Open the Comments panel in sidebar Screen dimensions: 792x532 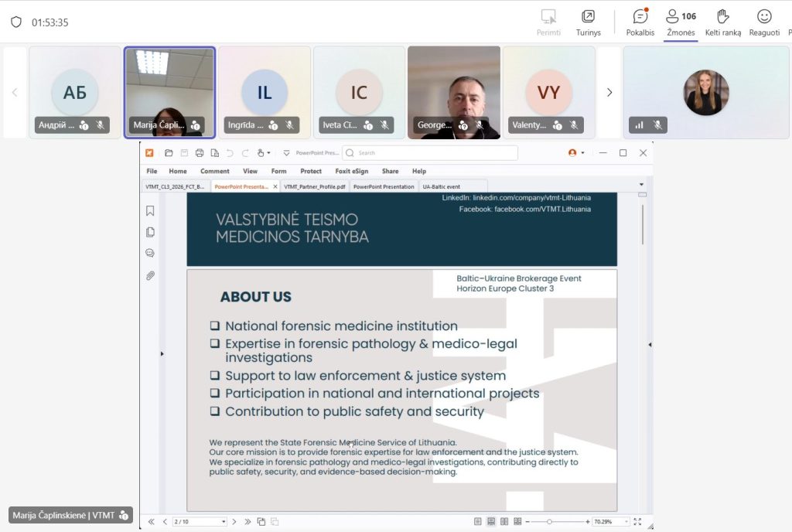[150, 253]
